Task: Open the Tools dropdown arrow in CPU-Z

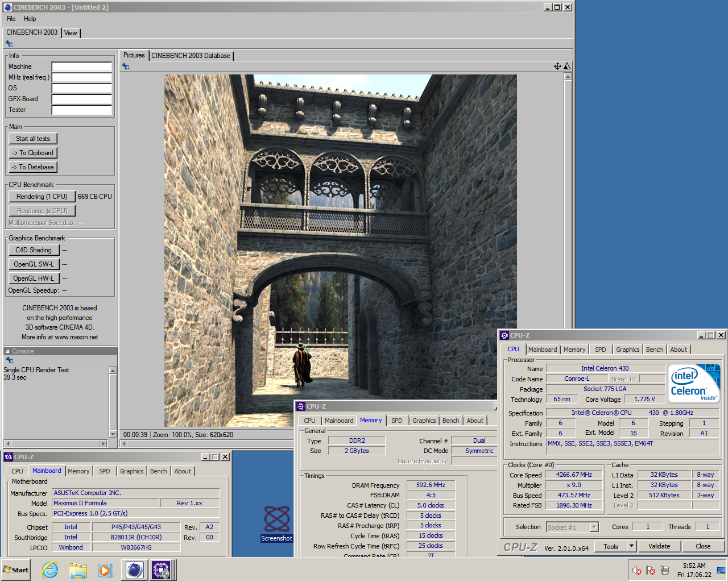Action: (631, 546)
